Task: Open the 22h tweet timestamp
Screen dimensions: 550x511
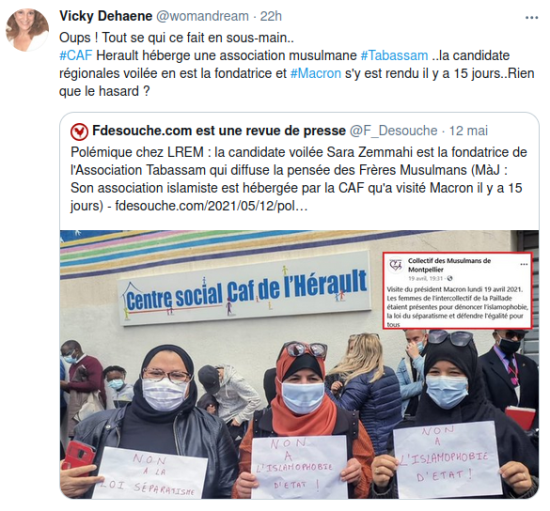Action: click(x=270, y=16)
